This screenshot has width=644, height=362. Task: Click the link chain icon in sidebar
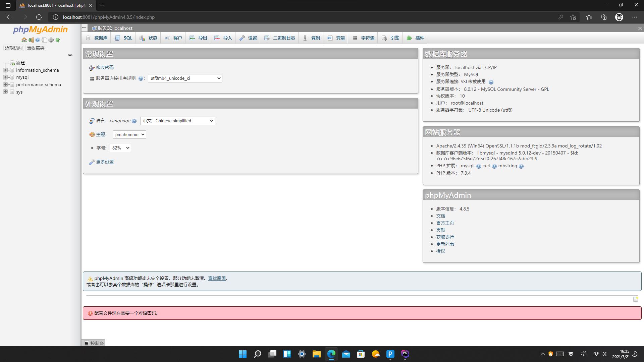pyautogui.click(x=70, y=55)
